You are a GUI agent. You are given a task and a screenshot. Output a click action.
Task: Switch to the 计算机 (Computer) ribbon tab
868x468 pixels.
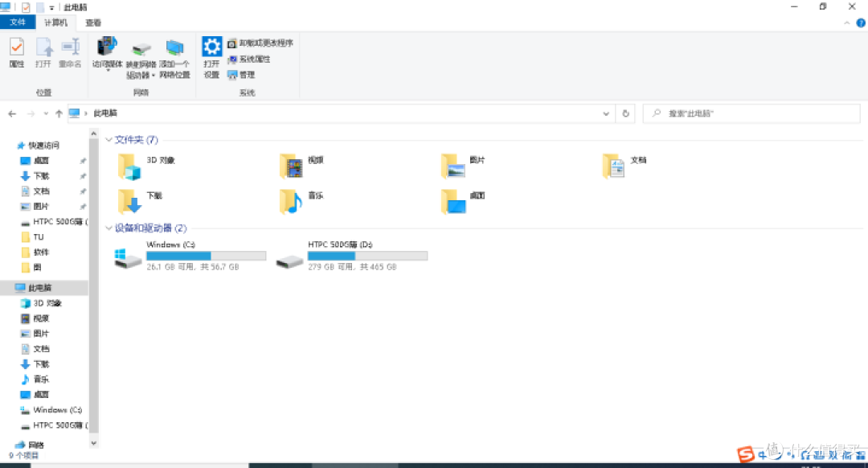tap(56, 23)
